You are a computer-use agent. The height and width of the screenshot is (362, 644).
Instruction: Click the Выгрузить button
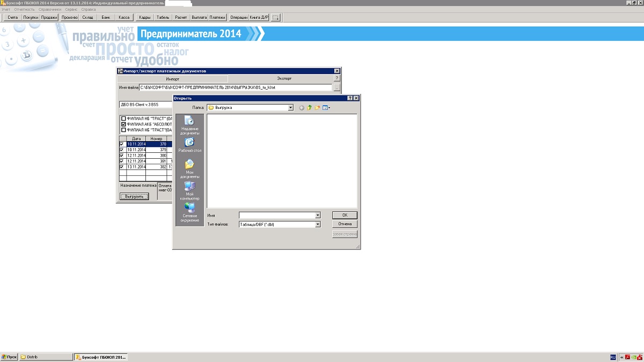coord(134,197)
